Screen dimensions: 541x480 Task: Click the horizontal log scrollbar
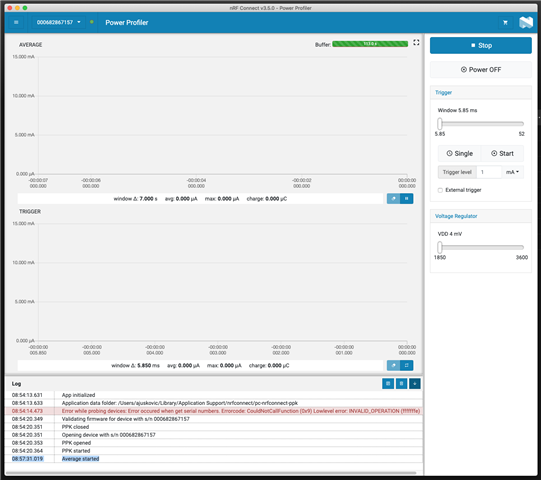[x=211, y=473]
